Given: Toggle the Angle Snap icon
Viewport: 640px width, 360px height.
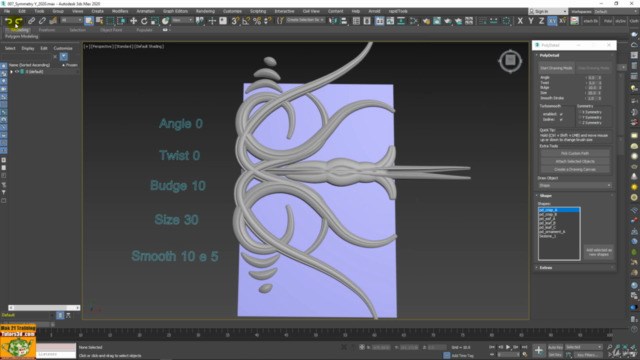Looking at the screenshot, I should pos(246,21).
